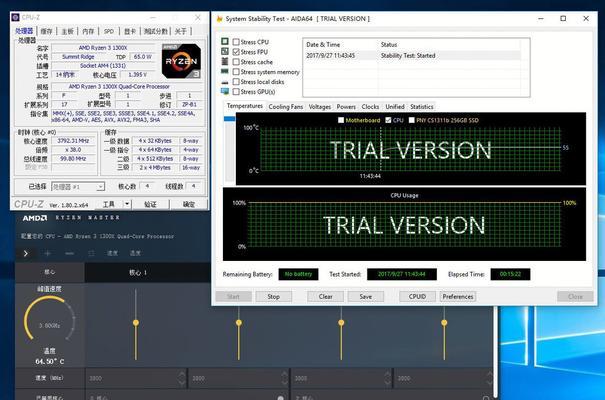Switch to the 内存 tab in CPU-Z

[88, 31]
